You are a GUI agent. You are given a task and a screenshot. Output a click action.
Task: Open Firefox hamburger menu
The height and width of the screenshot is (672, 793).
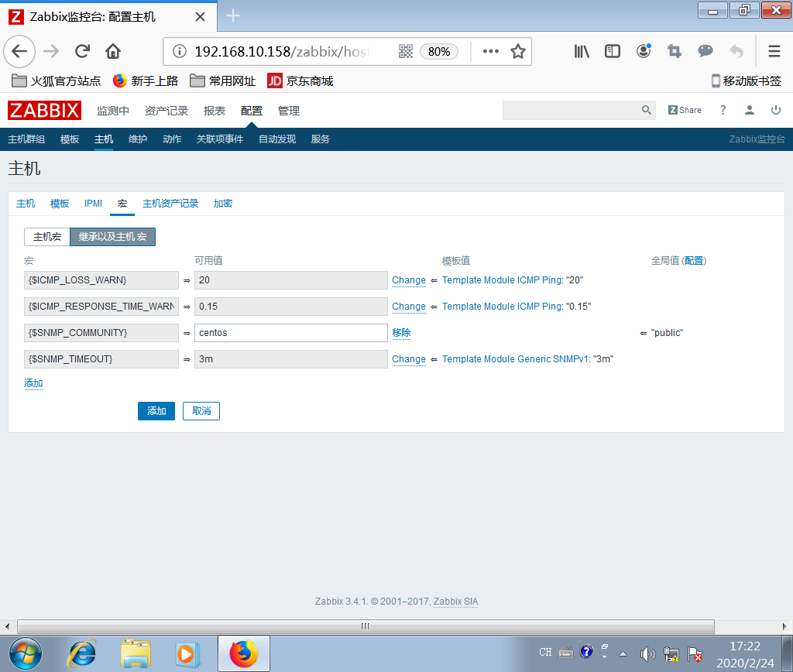pyautogui.click(x=774, y=51)
